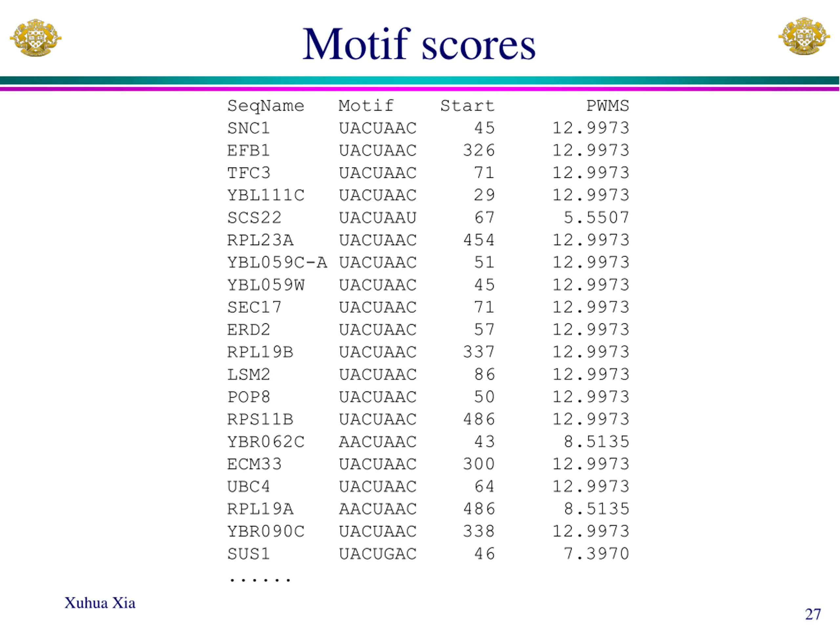This screenshot has height=630, width=840.
Task: Click the UACUAAC motif in UBC4 row
Action: coord(378,487)
